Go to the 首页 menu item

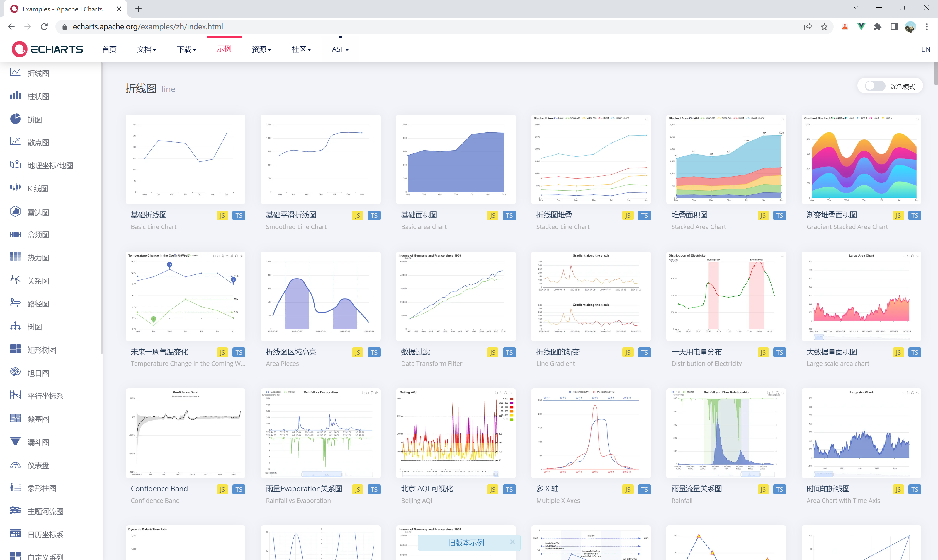pyautogui.click(x=109, y=49)
